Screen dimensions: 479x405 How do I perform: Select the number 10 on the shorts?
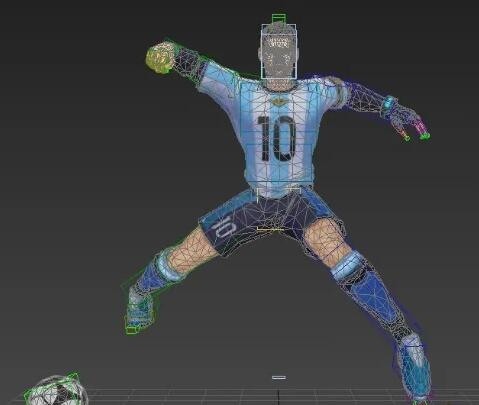tap(224, 228)
